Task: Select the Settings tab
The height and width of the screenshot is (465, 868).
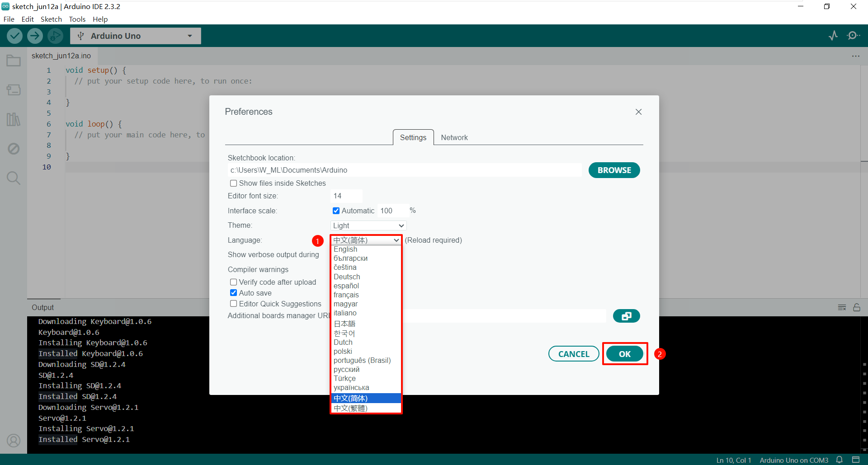Action: pos(413,137)
